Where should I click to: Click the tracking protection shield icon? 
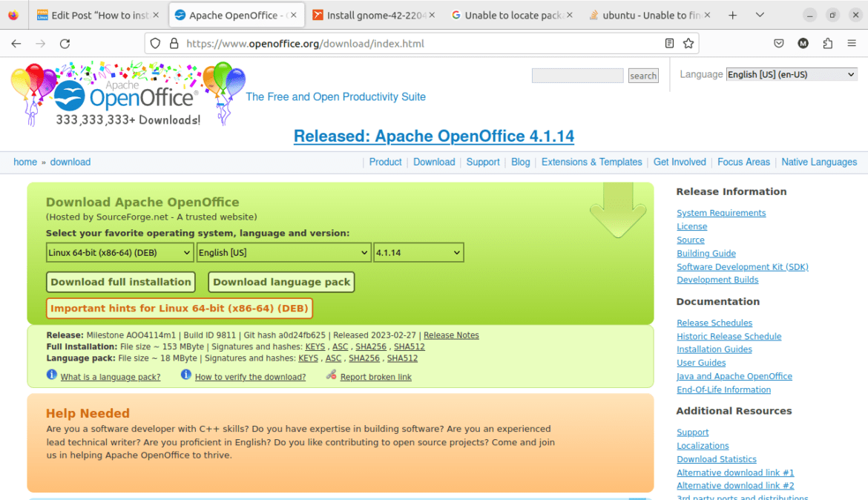click(155, 43)
